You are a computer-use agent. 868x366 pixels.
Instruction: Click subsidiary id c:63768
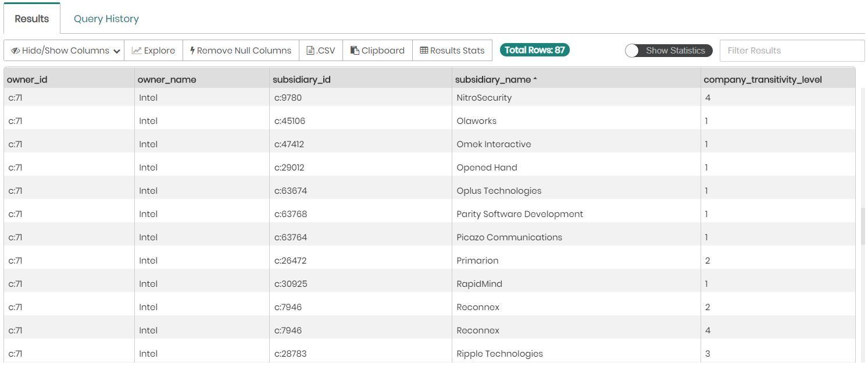click(x=291, y=214)
